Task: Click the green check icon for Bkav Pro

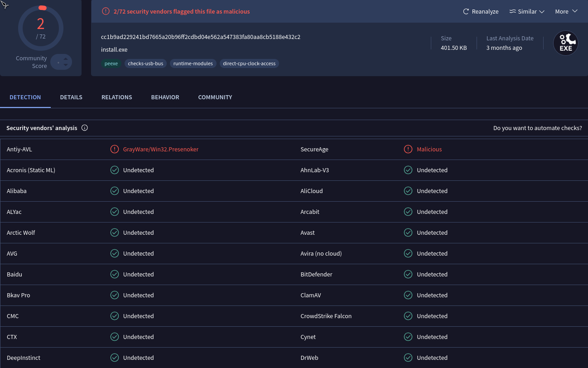Action: (x=115, y=295)
